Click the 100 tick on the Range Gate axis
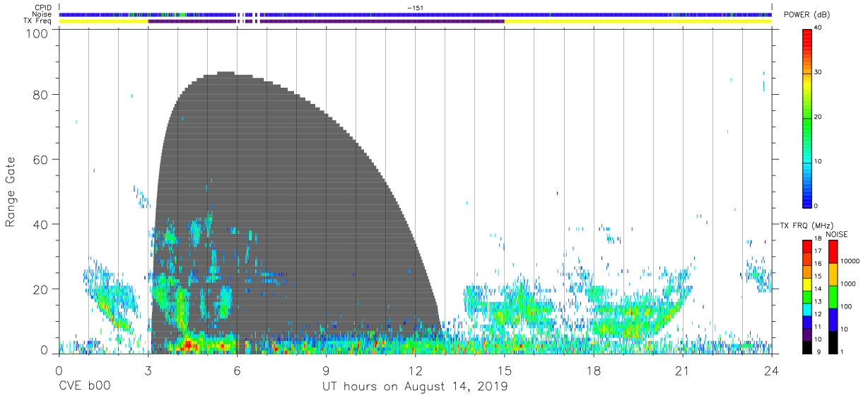This screenshot has width=868, height=401. [37, 33]
